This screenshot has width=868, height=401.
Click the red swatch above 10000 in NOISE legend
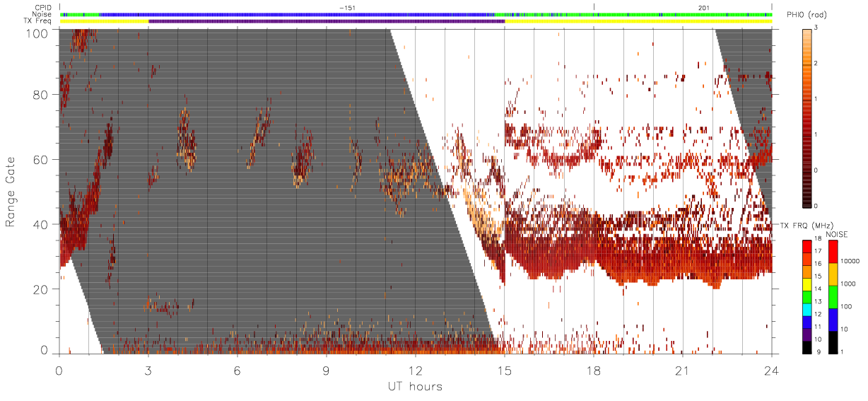tap(833, 252)
